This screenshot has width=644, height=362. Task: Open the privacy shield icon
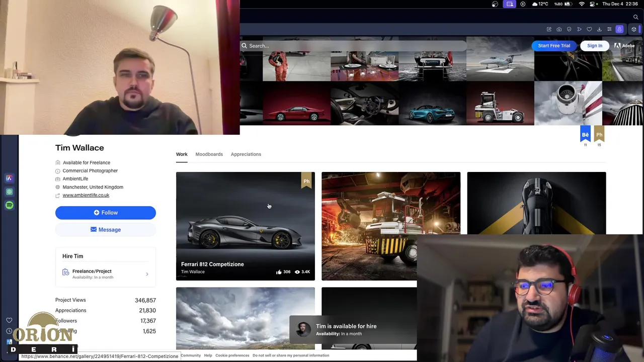click(x=569, y=29)
